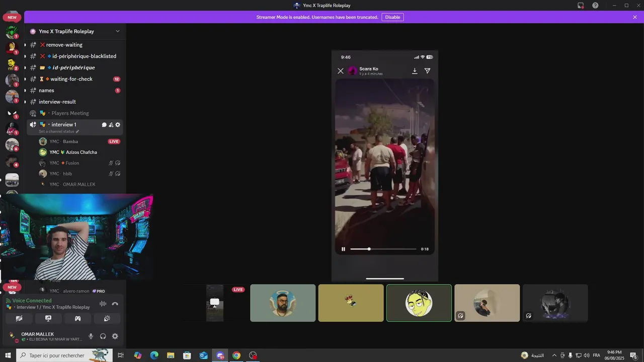Expand arrow beside id-périphérique-blacklisted
The width and height of the screenshot is (644, 362).
[x=25, y=56]
